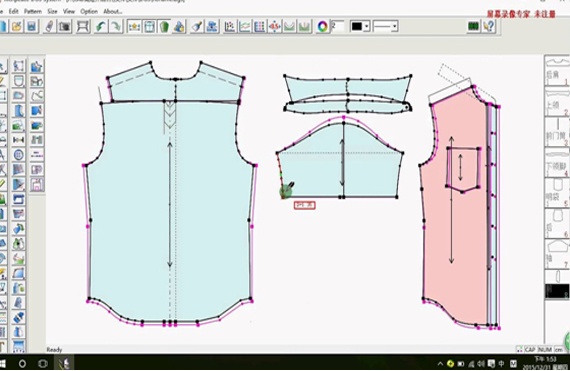Select the round button tool in left toolbar
Screen dimensions: 570x371
pyautogui.click(x=19, y=155)
